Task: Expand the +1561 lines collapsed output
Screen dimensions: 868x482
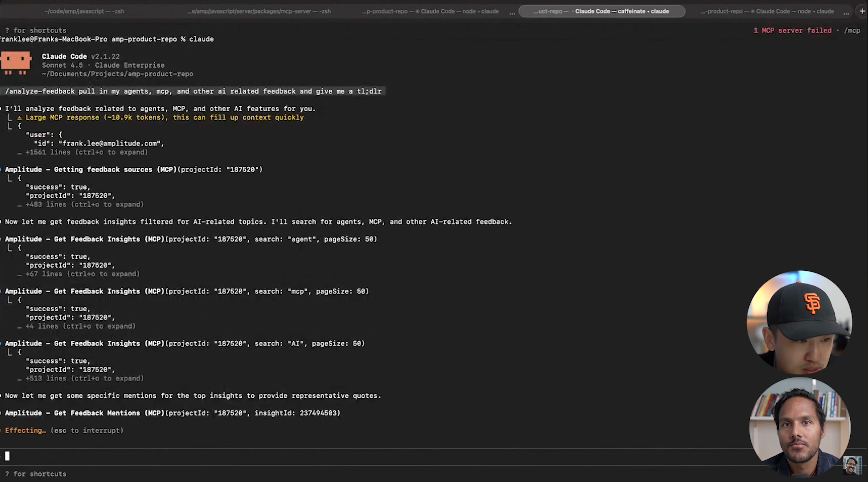Action: tap(86, 152)
